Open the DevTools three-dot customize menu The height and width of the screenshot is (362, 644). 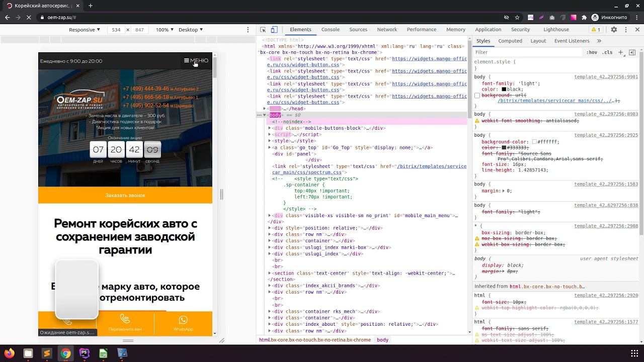pyautogui.click(x=625, y=30)
